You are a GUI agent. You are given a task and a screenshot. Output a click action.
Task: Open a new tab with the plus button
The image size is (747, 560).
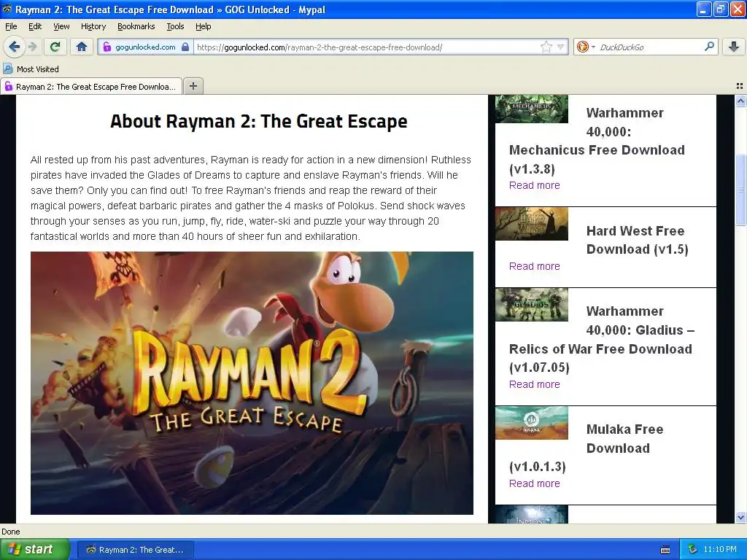(x=193, y=86)
